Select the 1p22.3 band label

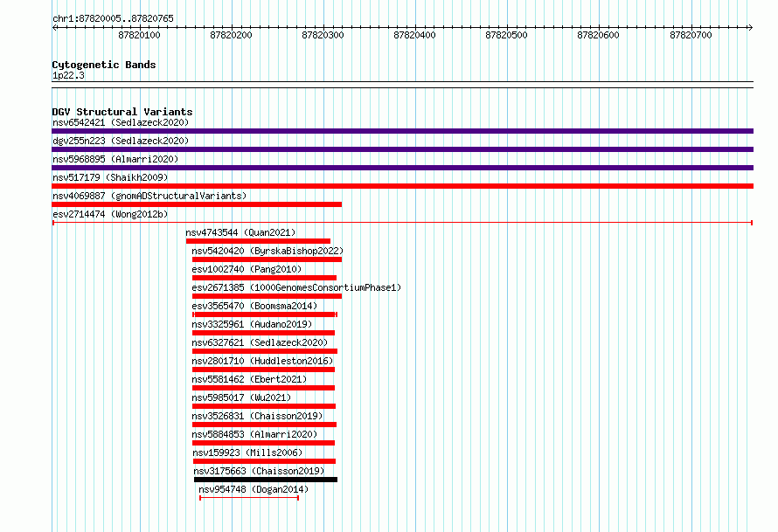click(x=68, y=76)
